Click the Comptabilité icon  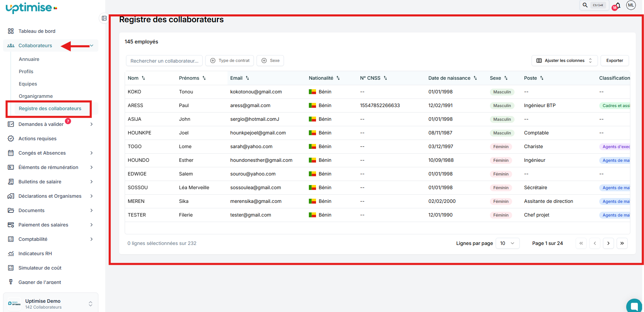coord(11,239)
